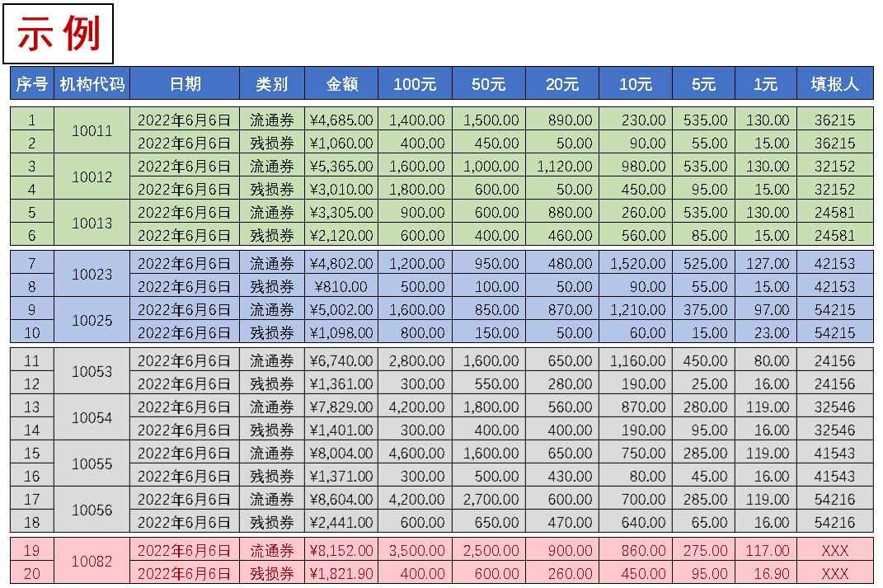The height and width of the screenshot is (588, 883).
Task: Click the 127.00 cell in row 7
Action: pyautogui.click(x=766, y=264)
